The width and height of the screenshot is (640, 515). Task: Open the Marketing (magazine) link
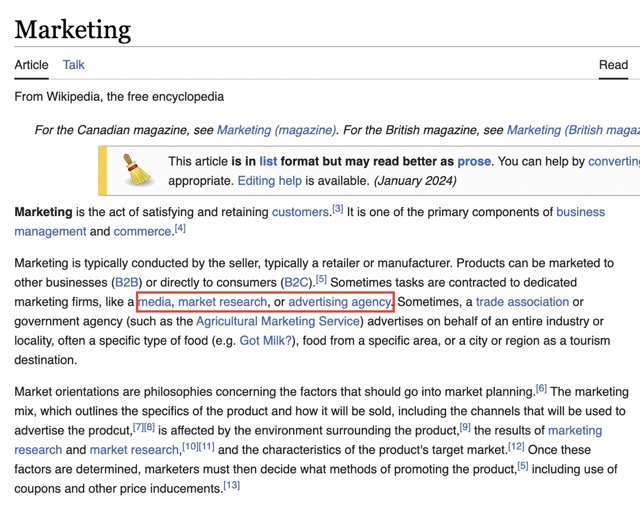pyautogui.click(x=276, y=130)
